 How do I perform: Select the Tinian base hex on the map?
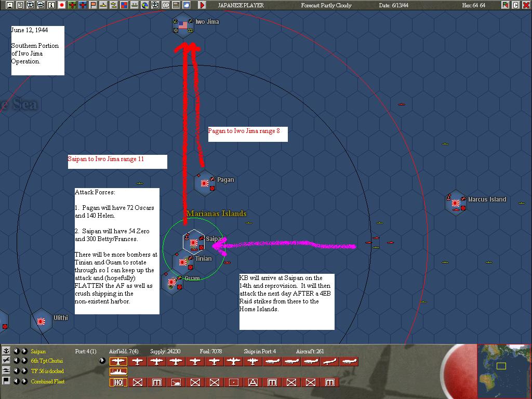tap(183, 262)
